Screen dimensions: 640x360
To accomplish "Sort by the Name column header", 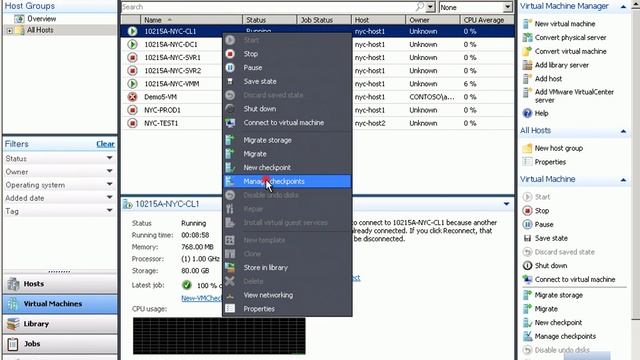I will tap(191, 20).
